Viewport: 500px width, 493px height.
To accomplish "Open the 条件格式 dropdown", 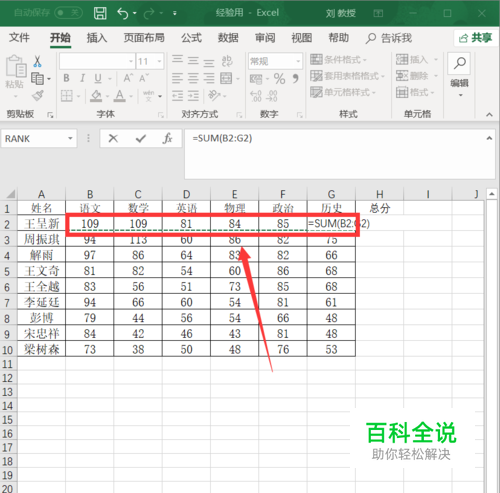I will tap(338, 60).
